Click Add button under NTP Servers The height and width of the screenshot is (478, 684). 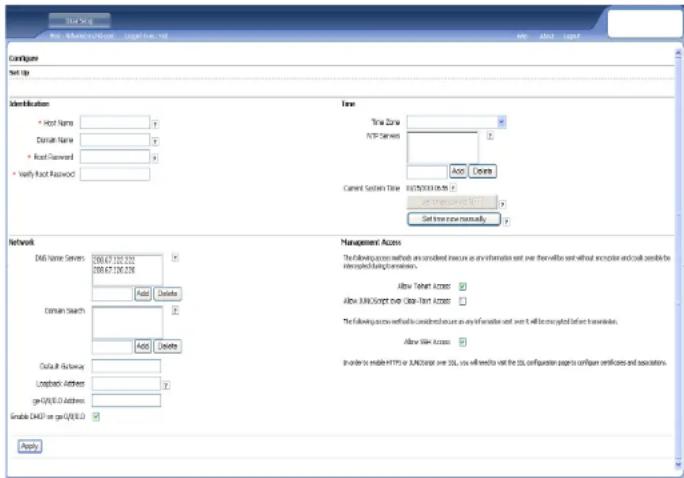coord(458,171)
